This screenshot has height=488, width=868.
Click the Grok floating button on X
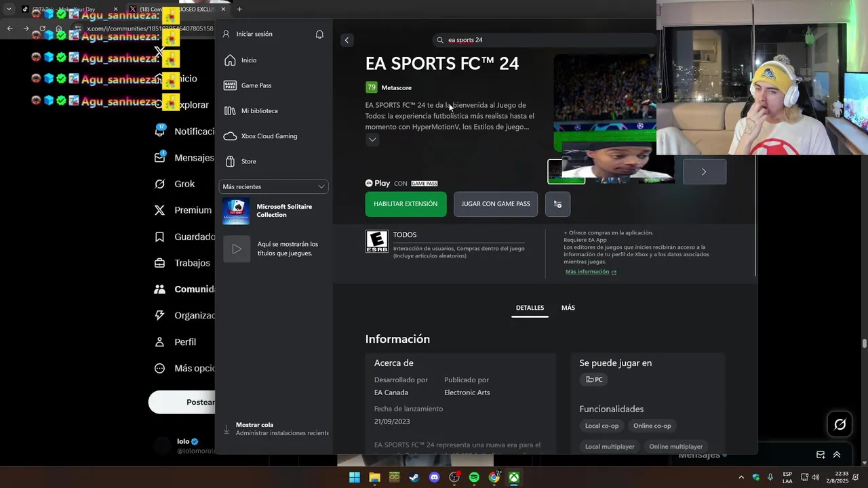click(x=840, y=424)
